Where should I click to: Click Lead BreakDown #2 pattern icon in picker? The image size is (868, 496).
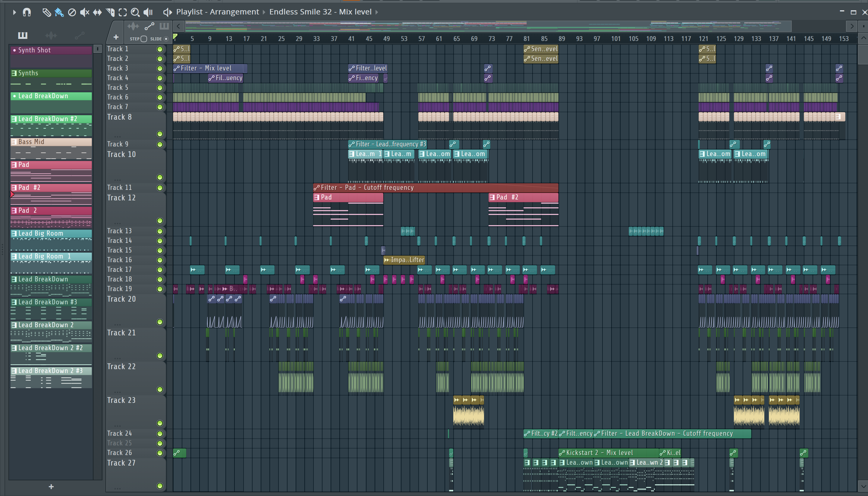click(x=14, y=119)
